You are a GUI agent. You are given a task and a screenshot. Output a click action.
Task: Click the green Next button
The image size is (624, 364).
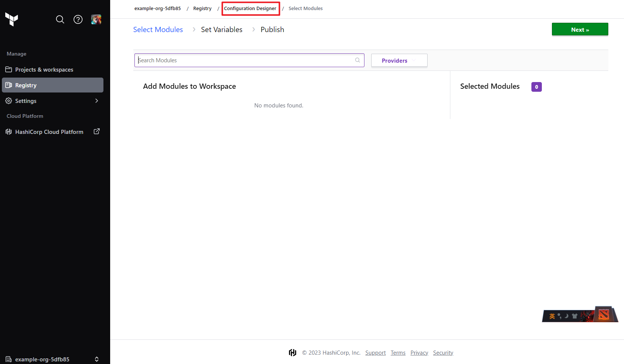pyautogui.click(x=580, y=29)
